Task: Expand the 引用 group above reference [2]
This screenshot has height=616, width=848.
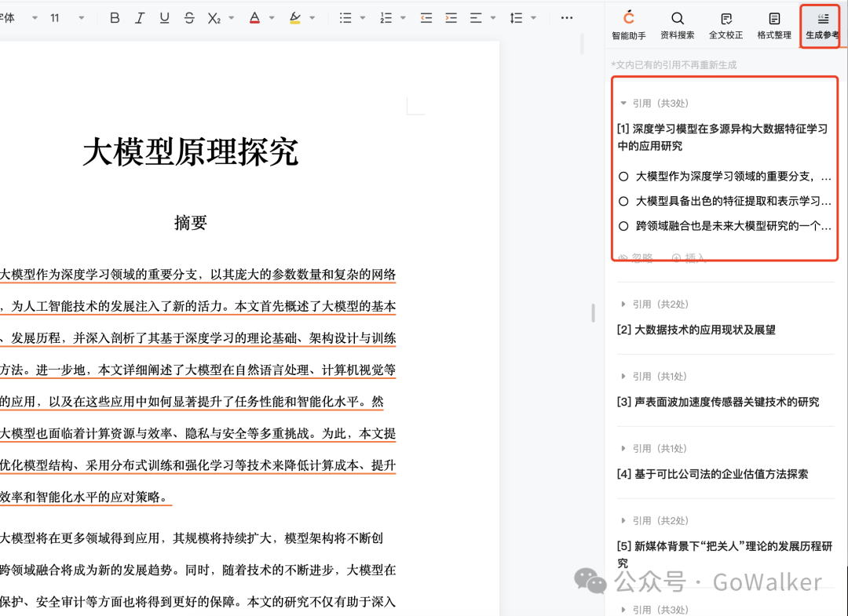Action: point(623,304)
